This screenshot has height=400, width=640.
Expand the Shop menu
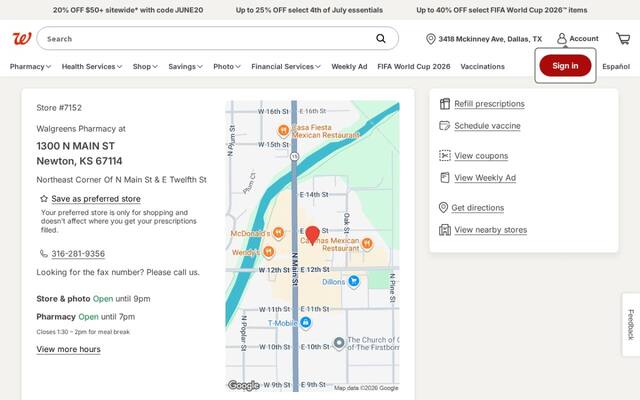tap(145, 67)
